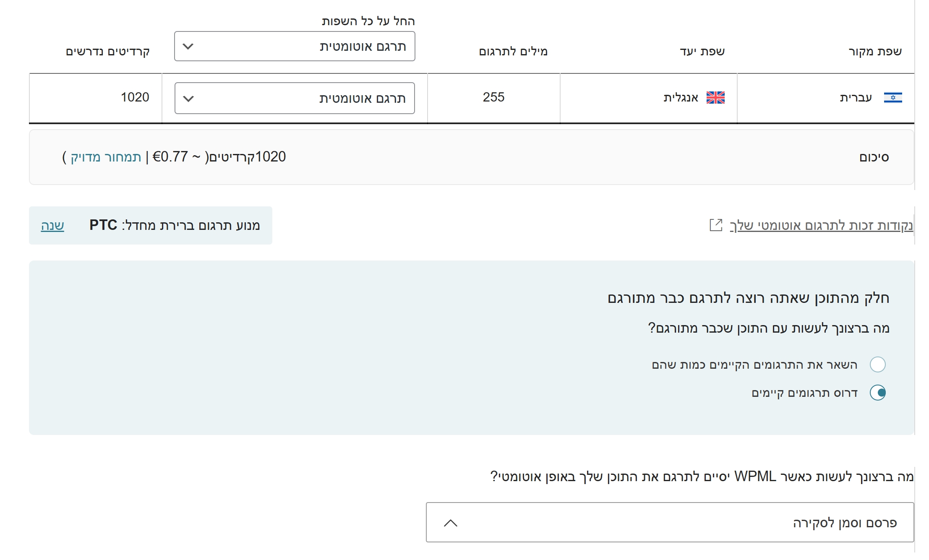Click the chevron in the apply-to-all-languages dropdown
This screenshot has width=929, height=560.
click(188, 46)
